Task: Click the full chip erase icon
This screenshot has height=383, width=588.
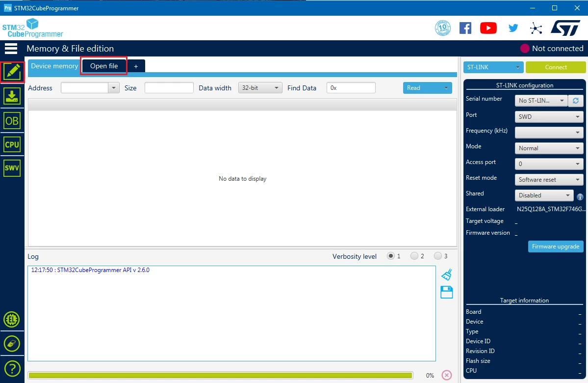Action: pyautogui.click(x=12, y=344)
